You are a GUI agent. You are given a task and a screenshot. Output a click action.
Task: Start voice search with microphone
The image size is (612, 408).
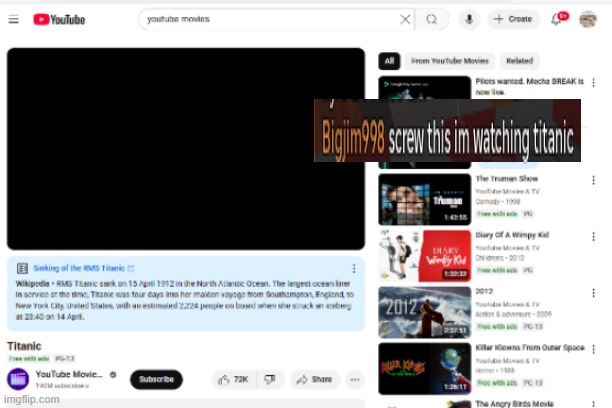pyautogui.click(x=469, y=19)
